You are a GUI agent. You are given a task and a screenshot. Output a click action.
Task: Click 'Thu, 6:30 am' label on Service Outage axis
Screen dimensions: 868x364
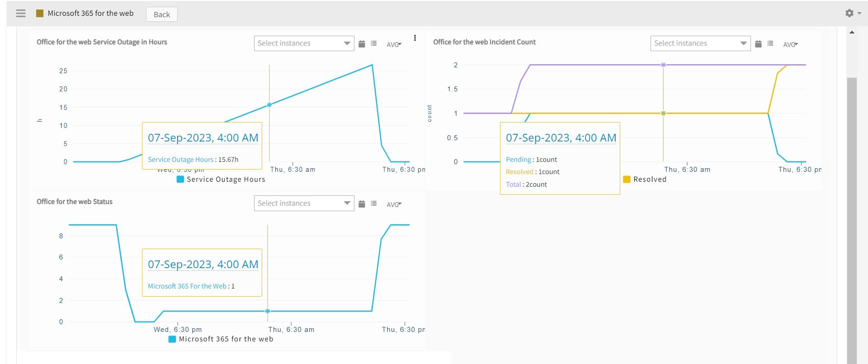point(293,170)
